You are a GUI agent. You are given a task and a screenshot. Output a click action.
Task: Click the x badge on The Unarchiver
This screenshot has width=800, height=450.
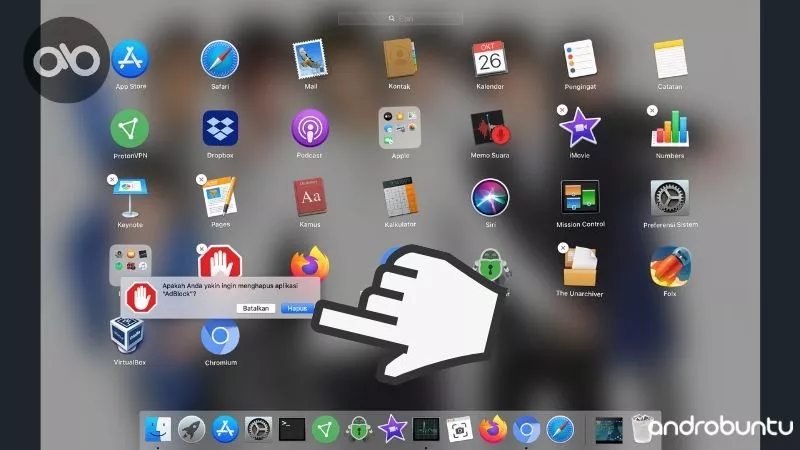563,248
